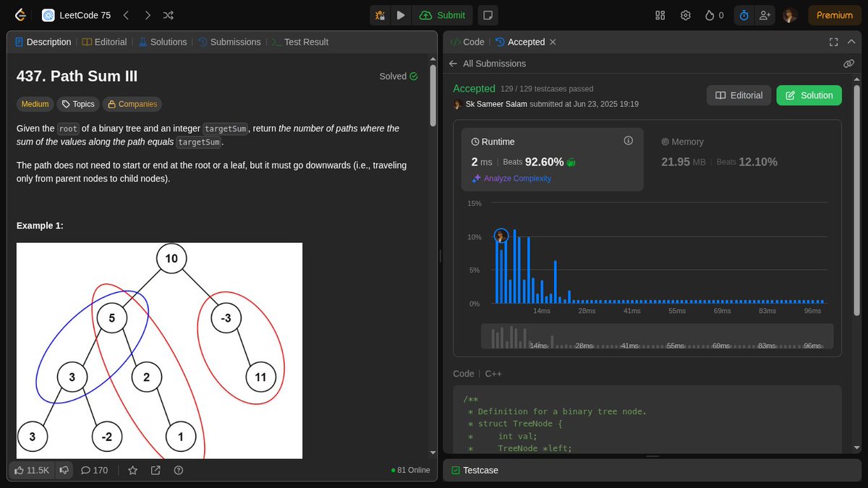Open the Medium difficulty tag
This screenshot has width=868, height=488.
tap(35, 104)
